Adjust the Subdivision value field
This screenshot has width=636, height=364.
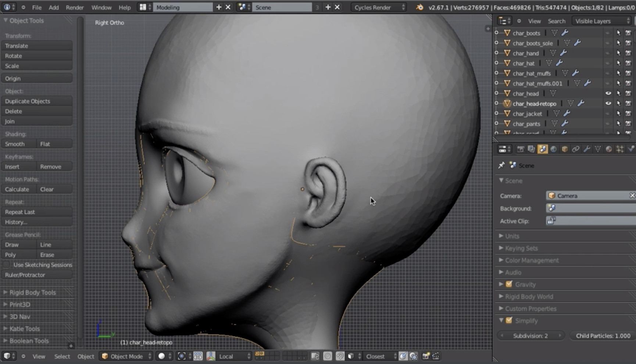(530, 336)
